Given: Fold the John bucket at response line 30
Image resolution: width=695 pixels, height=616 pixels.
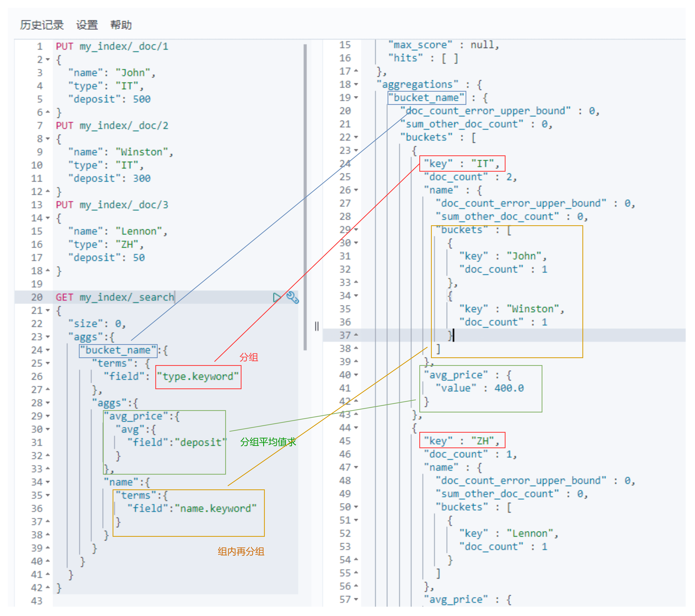Looking at the screenshot, I should coord(356,243).
